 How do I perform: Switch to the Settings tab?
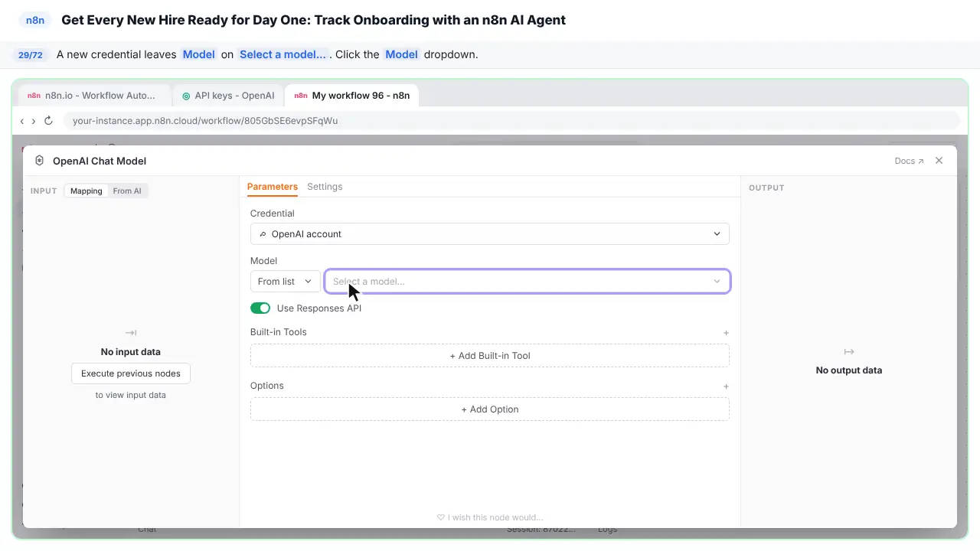(x=325, y=187)
